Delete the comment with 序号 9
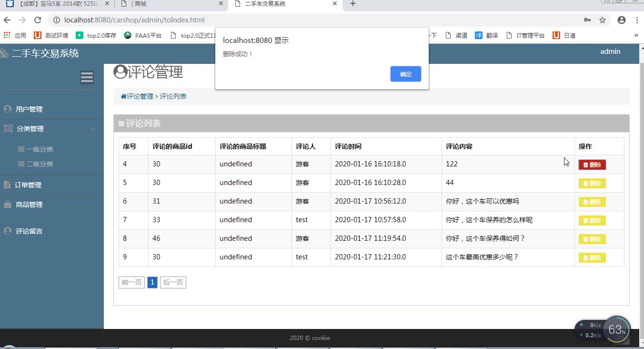The image size is (644, 349). (592, 257)
